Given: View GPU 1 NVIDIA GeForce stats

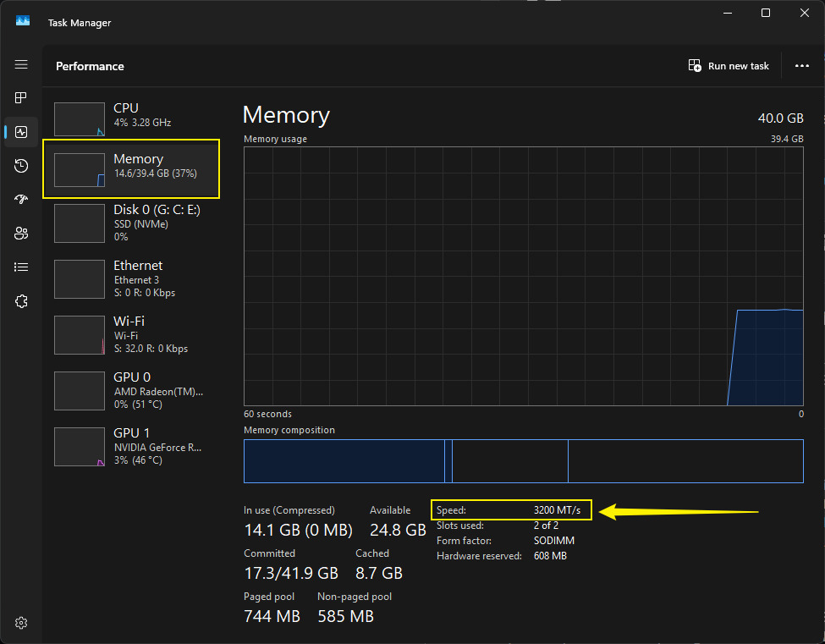Looking at the screenshot, I should pyautogui.click(x=131, y=446).
